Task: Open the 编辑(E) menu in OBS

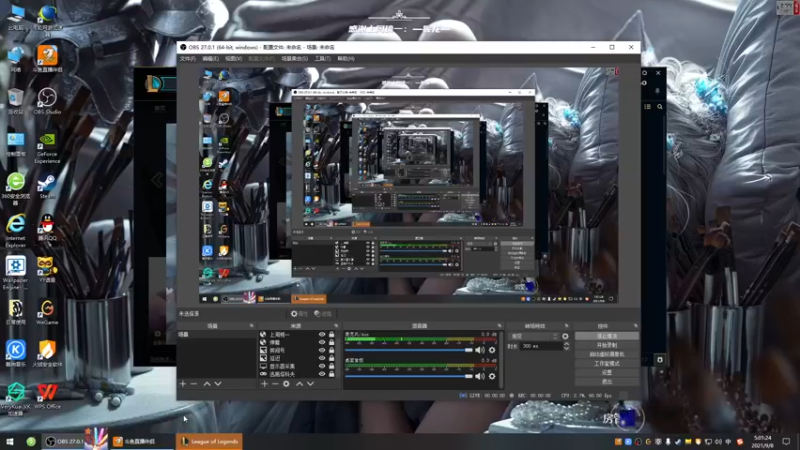Action: pos(210,59)
